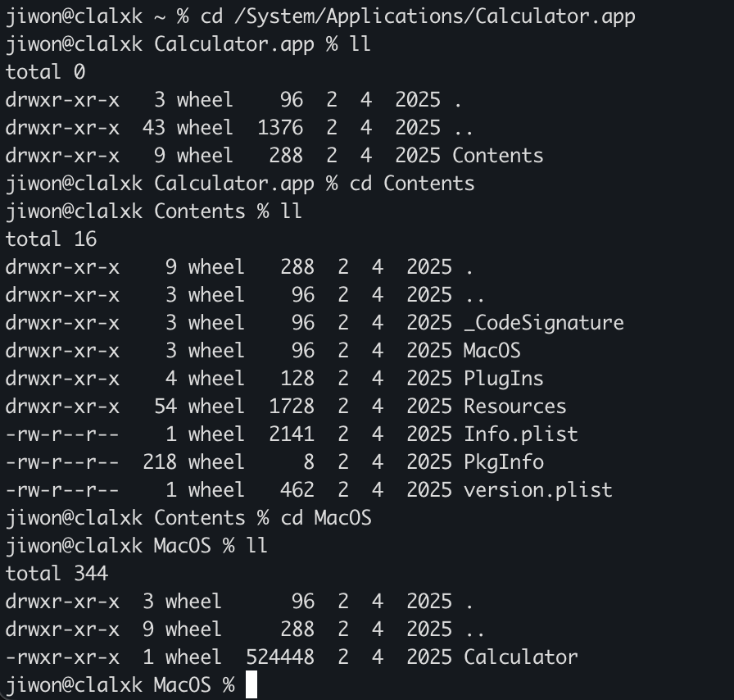Click the MacOS directory name in listing
Image resolution: width=734 pixels, height=700 pixels.
pos(492,351)
